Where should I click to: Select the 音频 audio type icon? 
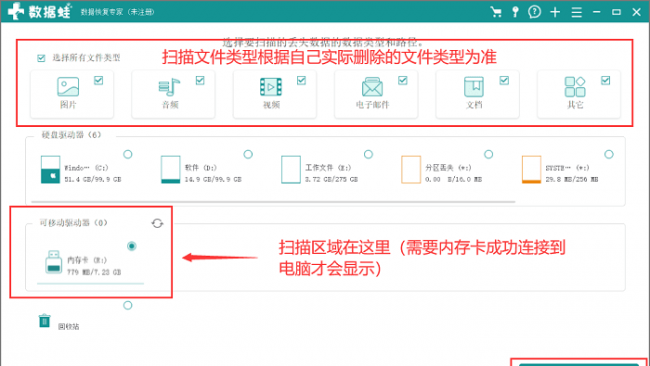[x=169, y=87]
